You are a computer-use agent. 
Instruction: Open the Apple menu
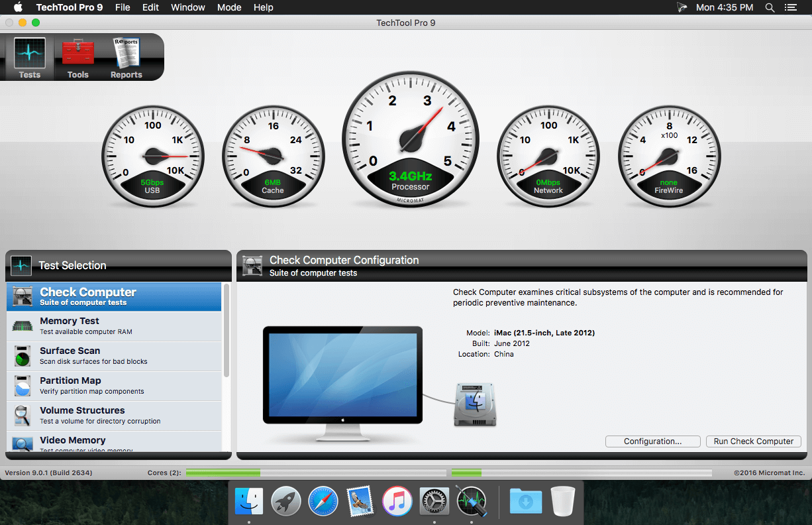click(18, 7)
